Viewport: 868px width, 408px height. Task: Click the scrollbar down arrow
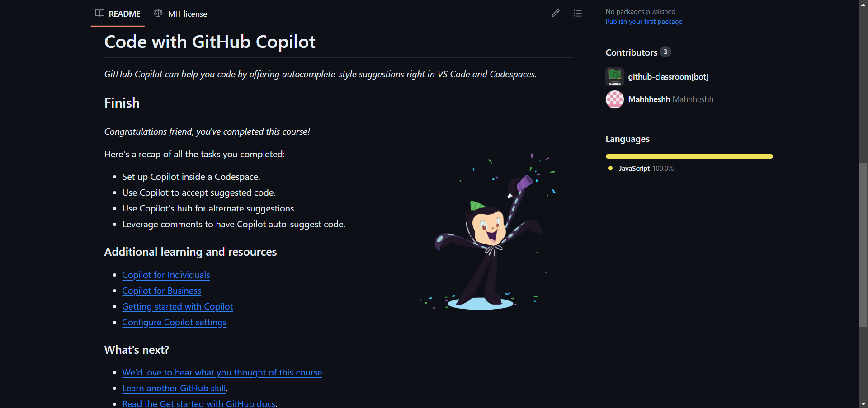point(863,404)
